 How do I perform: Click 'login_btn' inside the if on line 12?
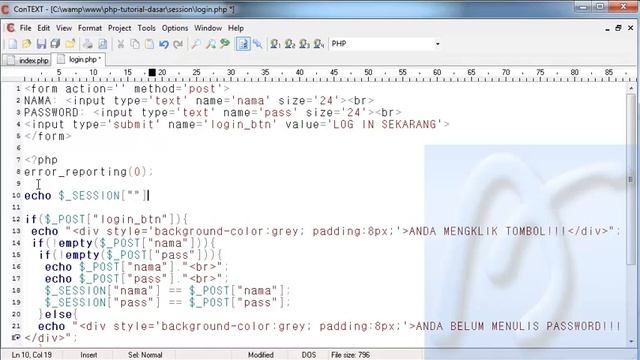coord(133,220)
